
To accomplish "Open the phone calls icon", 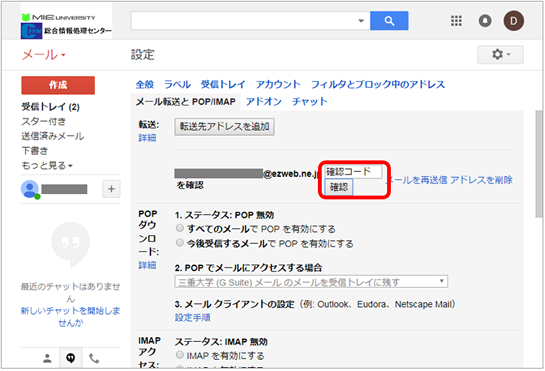I will (94, 358).
